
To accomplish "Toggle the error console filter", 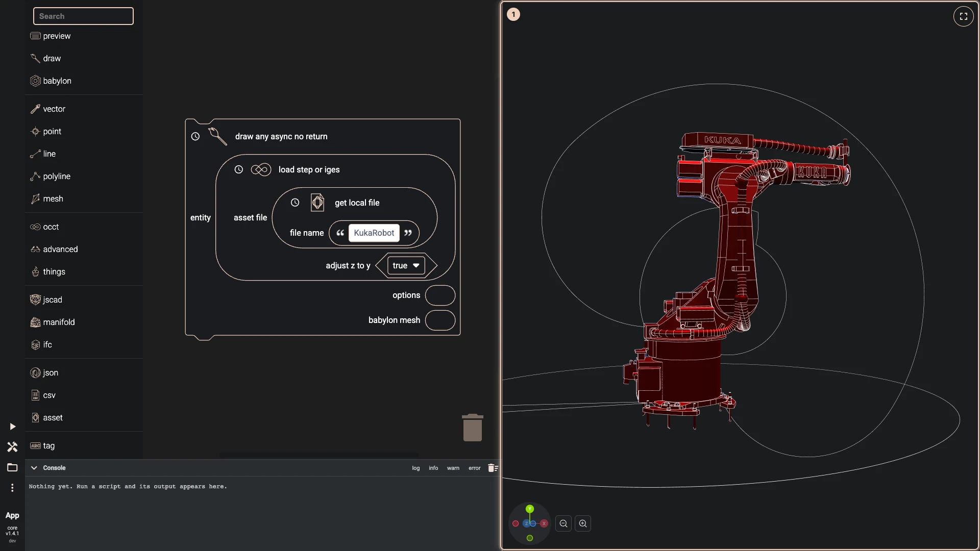I will tap(475, 468).
